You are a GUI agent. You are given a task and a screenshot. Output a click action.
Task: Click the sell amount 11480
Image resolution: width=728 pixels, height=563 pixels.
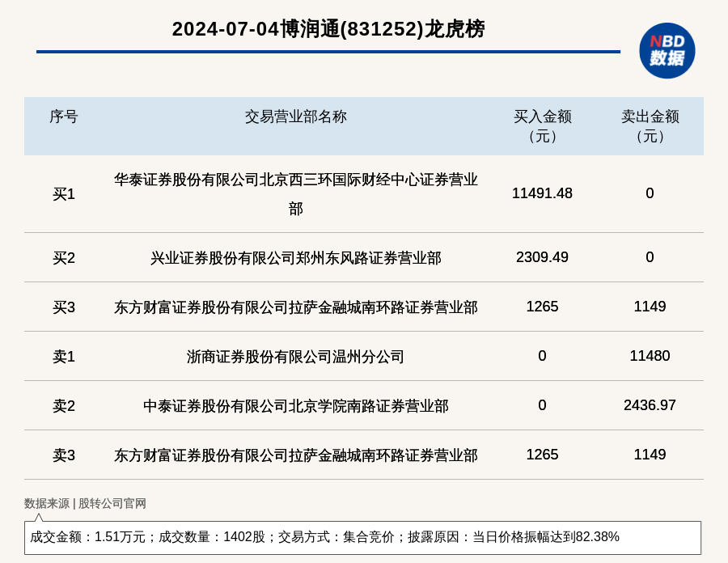click(650, 356)
